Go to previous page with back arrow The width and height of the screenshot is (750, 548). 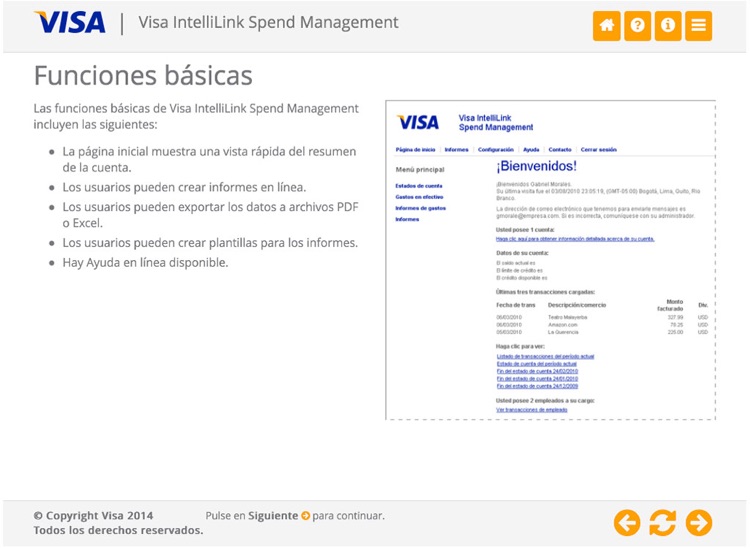[627, 523]
